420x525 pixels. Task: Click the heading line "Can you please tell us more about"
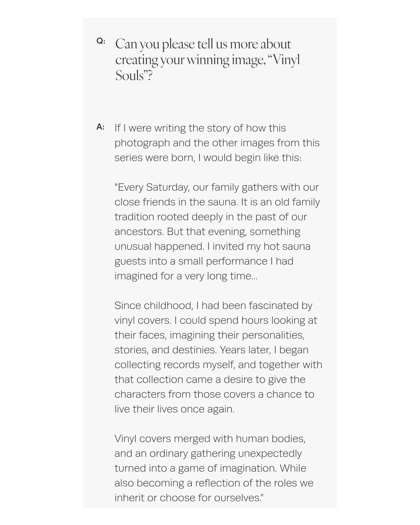click(203, 45)
